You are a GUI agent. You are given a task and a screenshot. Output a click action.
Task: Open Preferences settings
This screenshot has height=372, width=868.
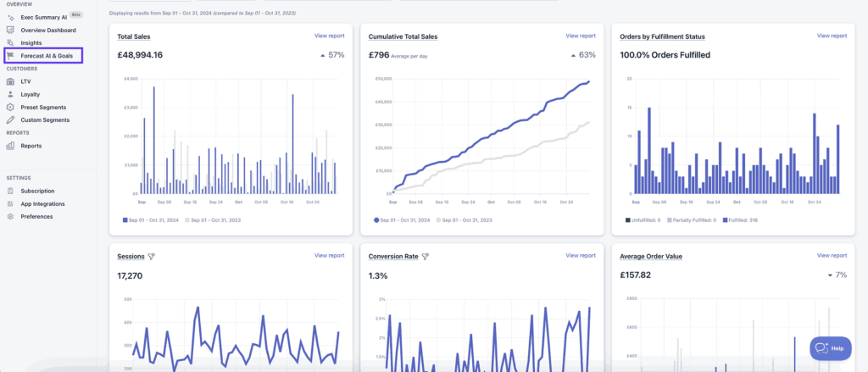click(37, 216)
